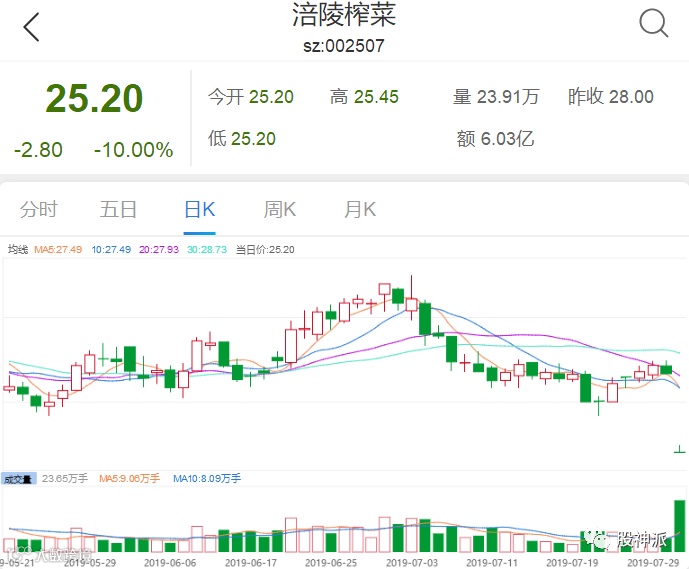Click the 2019-06-17 date axis label

pos(251,563)
